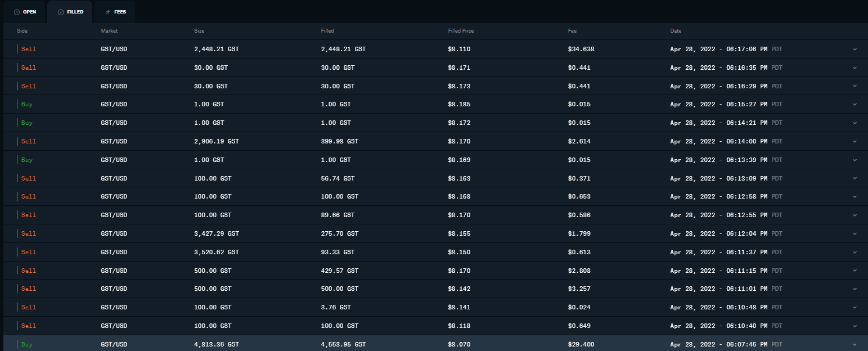The image size is (868, 351).
Task: Click the Side column header
Action: point(23,31)
